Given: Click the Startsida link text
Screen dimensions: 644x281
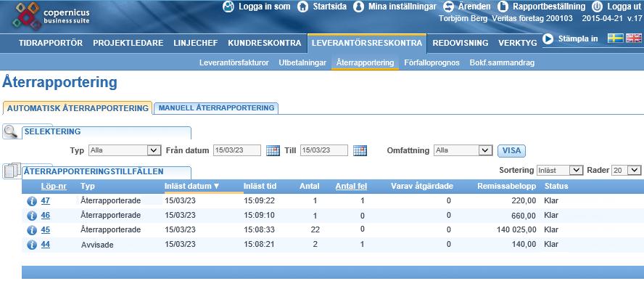Looking at the screenshot, I should [329, 7].
